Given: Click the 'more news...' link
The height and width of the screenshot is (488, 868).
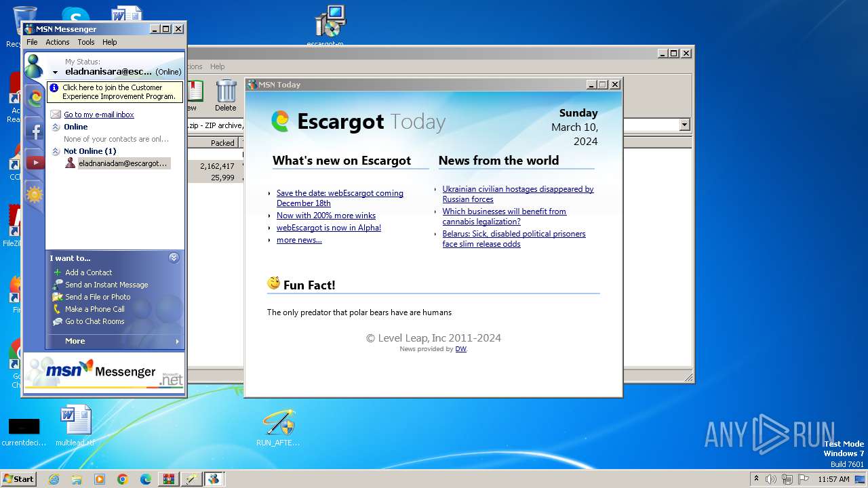Looking at the screenshot, I should point(299,240).
